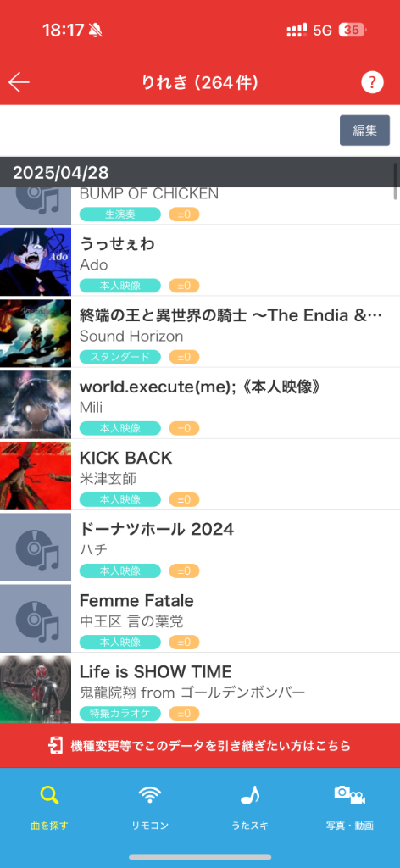Tap the data transfer phone icon in banner

point(56,746)
